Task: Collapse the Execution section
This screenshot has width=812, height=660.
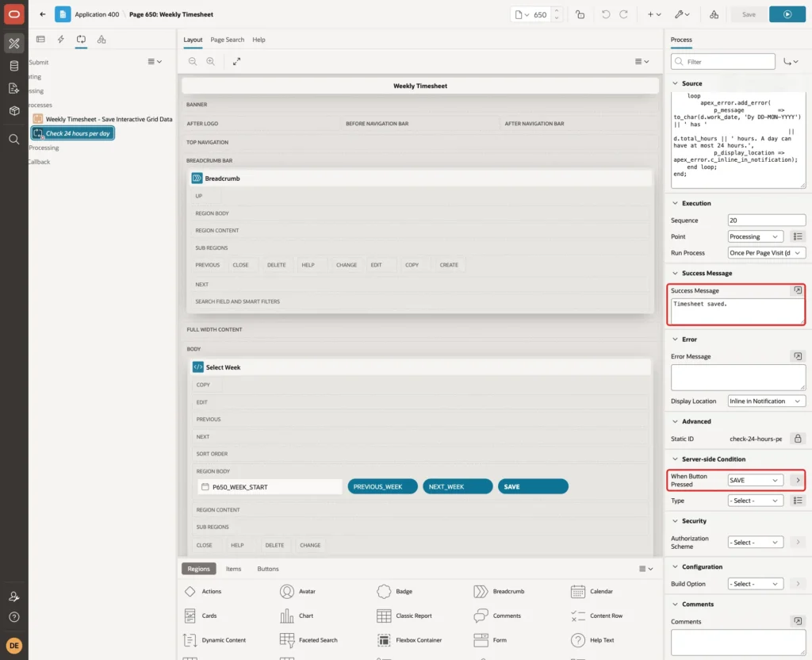Action: click(x=675, y=203)
